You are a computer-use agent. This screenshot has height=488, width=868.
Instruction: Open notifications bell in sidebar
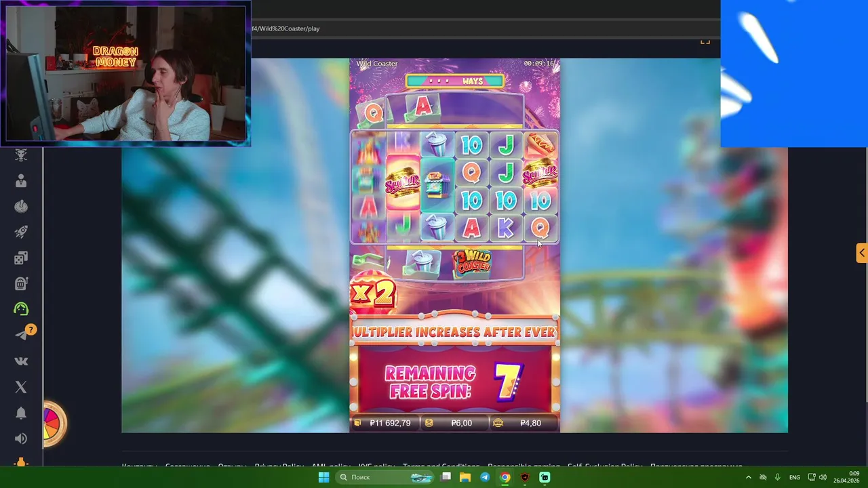point(21,413)
